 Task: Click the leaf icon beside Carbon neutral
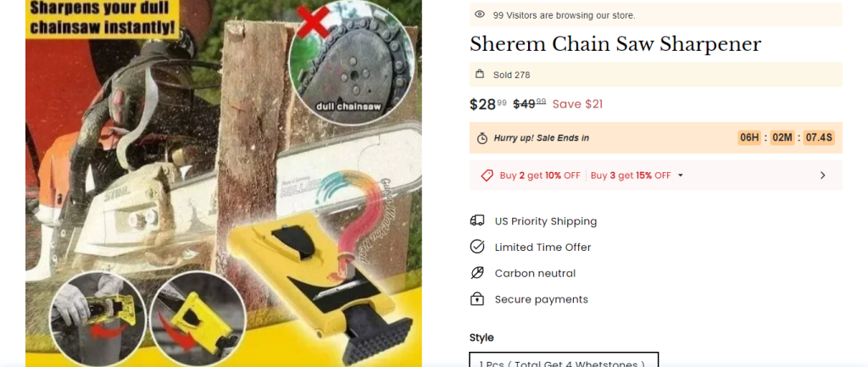tap(477, 273)
